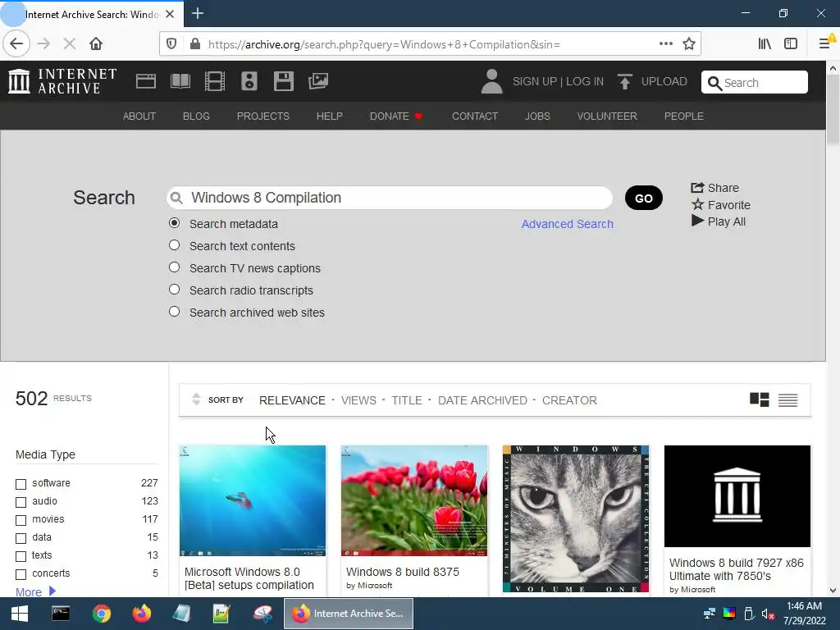Image resolution: width=840 pixels, height=630 pixels.
Task: Click the Internet Archive logo
Action: coord(62,81)
